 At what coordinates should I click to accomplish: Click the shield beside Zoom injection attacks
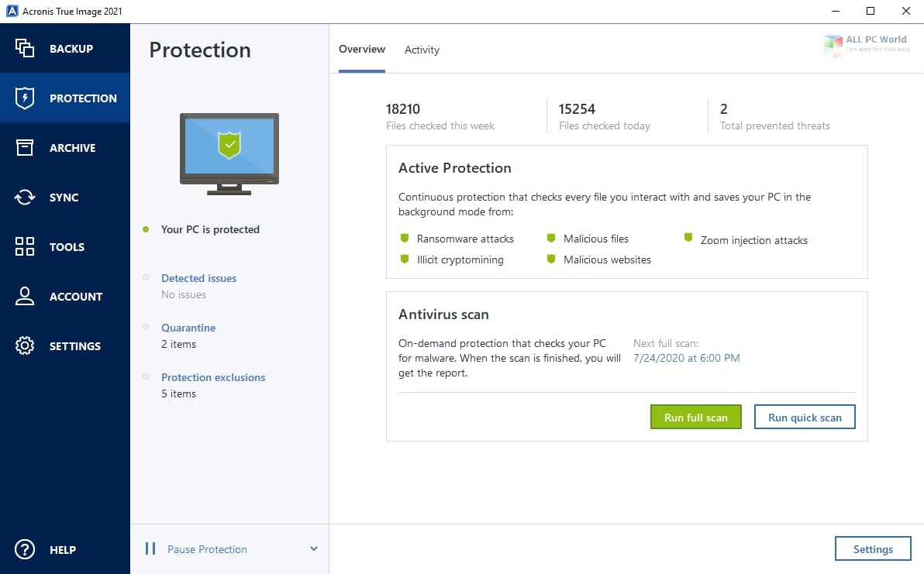click(x=688, y=237)
